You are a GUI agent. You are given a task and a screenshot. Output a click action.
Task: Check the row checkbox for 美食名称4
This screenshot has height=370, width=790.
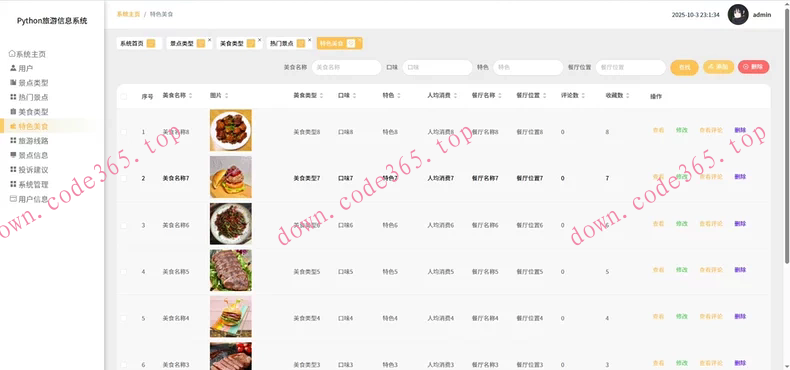(124, 319)
